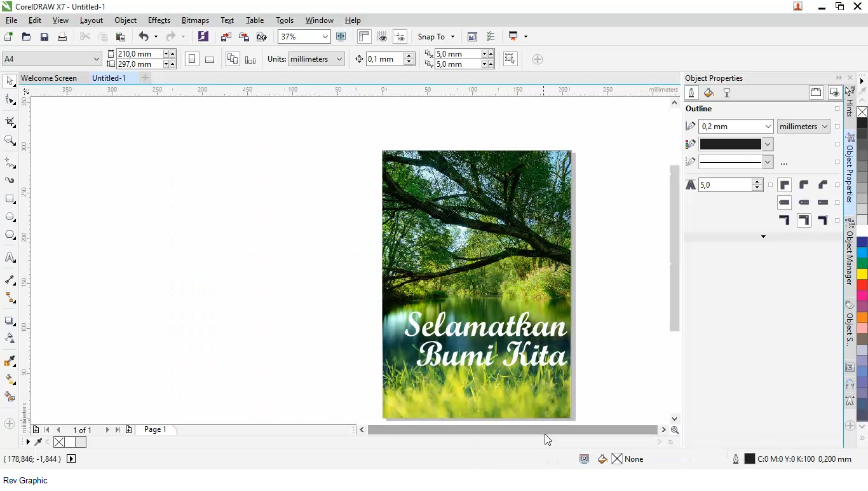Select the Crop tool in the toolbox
The width and height of the screenshot is (868, 491).
pyautogui.click(x=10, y=121)
